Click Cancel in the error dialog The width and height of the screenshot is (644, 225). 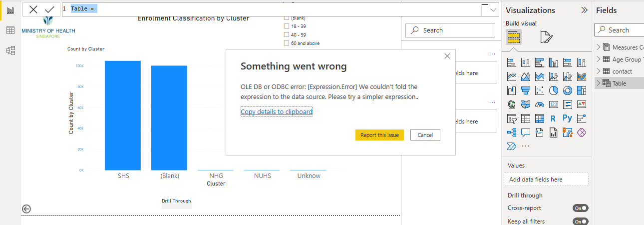[425, 135]
